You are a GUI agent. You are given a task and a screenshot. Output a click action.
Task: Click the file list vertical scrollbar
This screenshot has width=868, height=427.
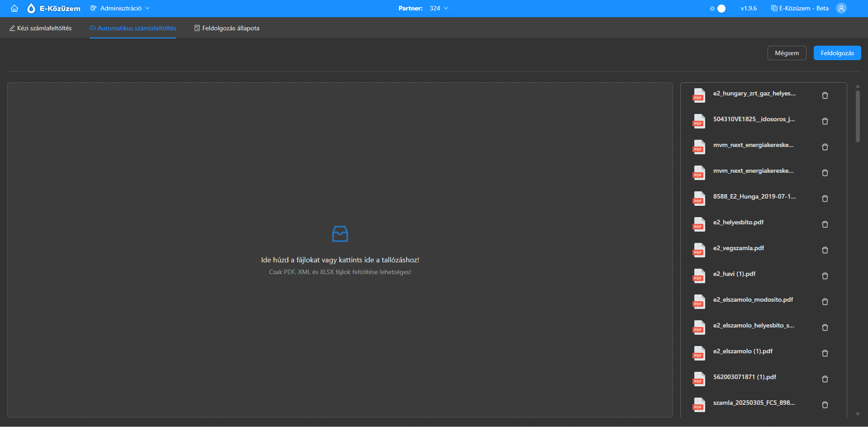pos(857,117)
